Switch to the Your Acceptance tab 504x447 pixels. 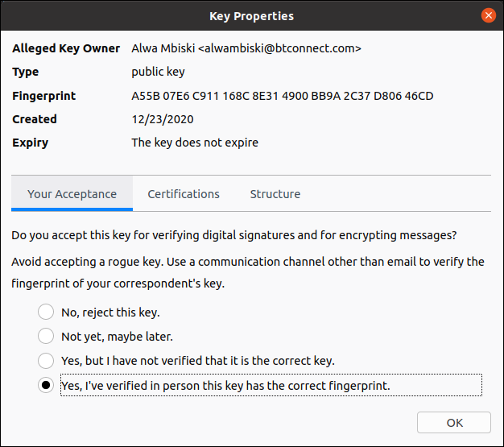72,194
